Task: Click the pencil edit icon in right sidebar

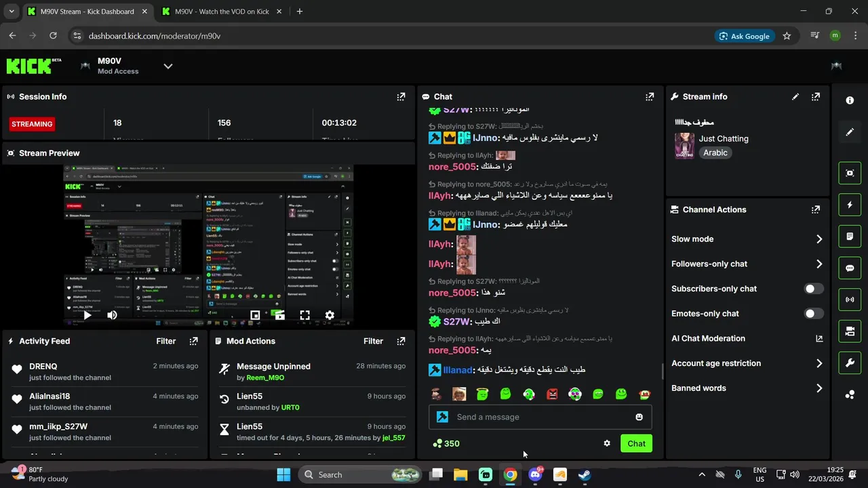Action: tap(850, 132)
